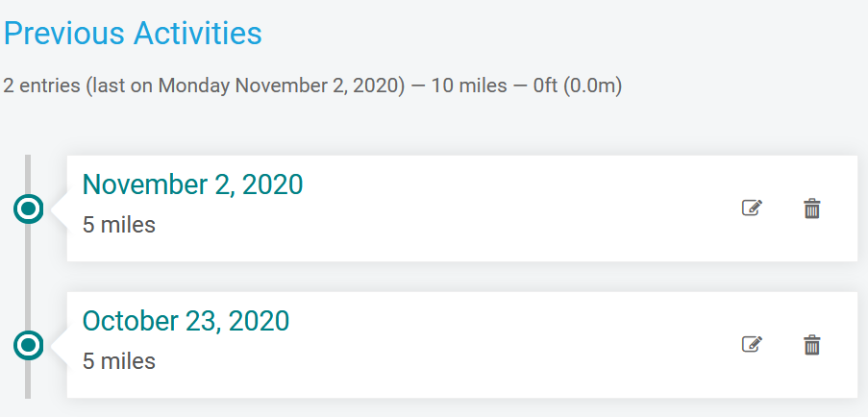Open the October 23, 2020 date link
The height and width of the screenshot is (417, 868).
[186, 321]
